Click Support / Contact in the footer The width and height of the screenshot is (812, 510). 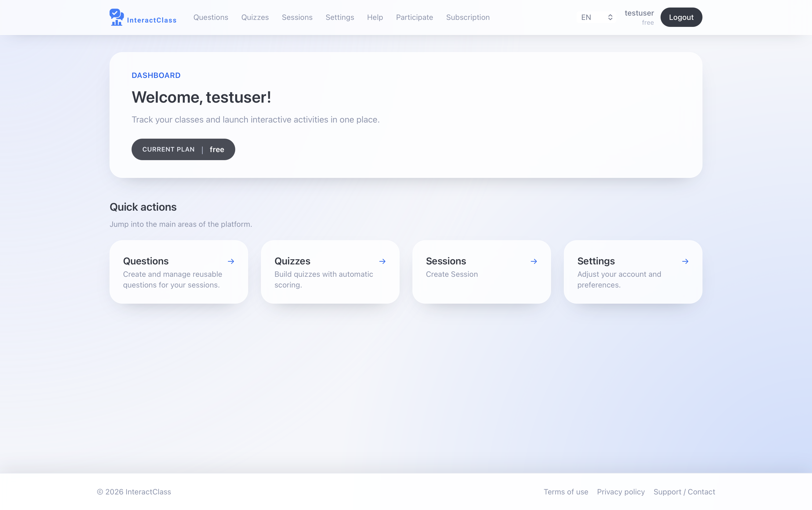tap(684, 492)
